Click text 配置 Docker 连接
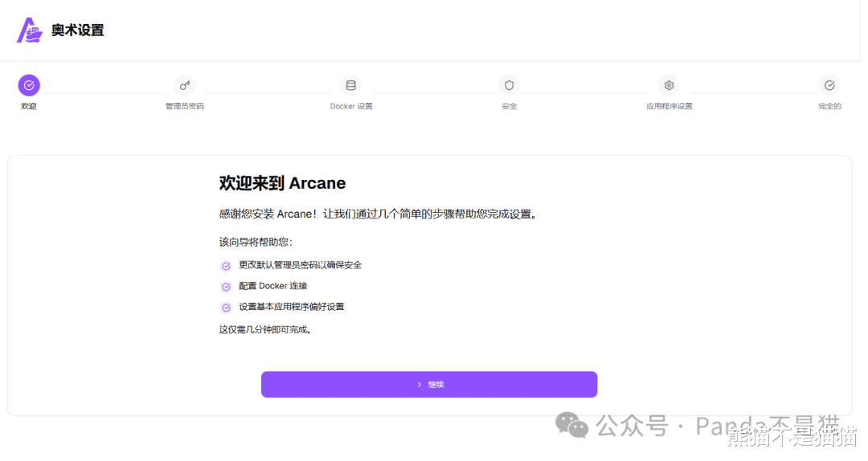868x461 pixels. pos(273,286)
